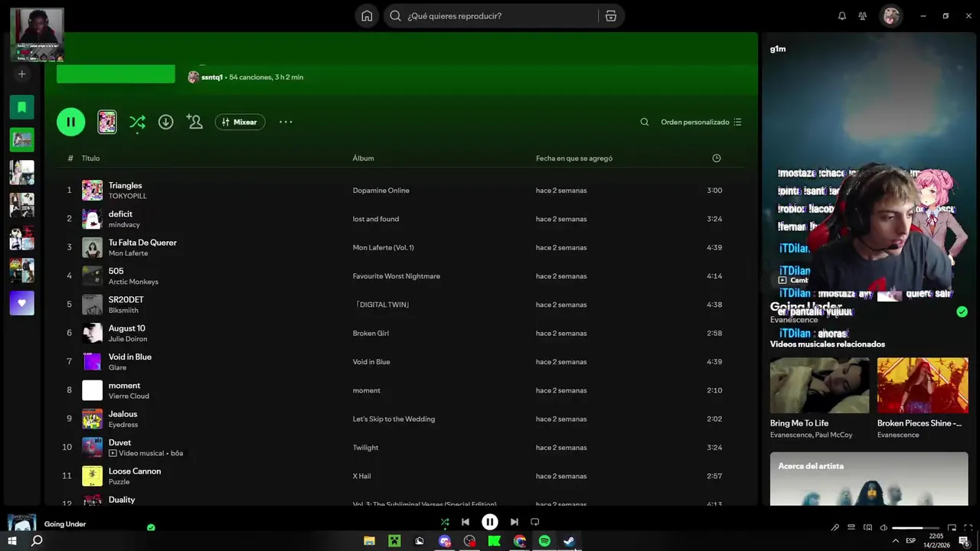The height and width of the screenshot is (551, 980).
Task: Open playlist more options ellipsis
Action: click(x=286, y=122)
